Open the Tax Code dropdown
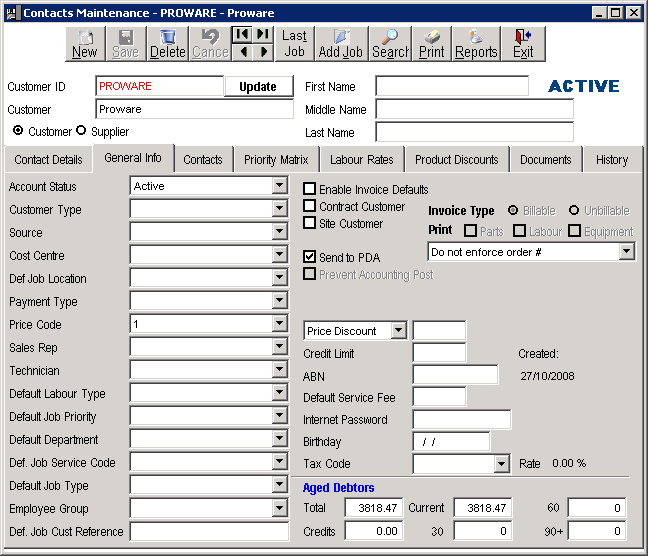The width and height of the screenshot is (648, 556). point(501,464)
